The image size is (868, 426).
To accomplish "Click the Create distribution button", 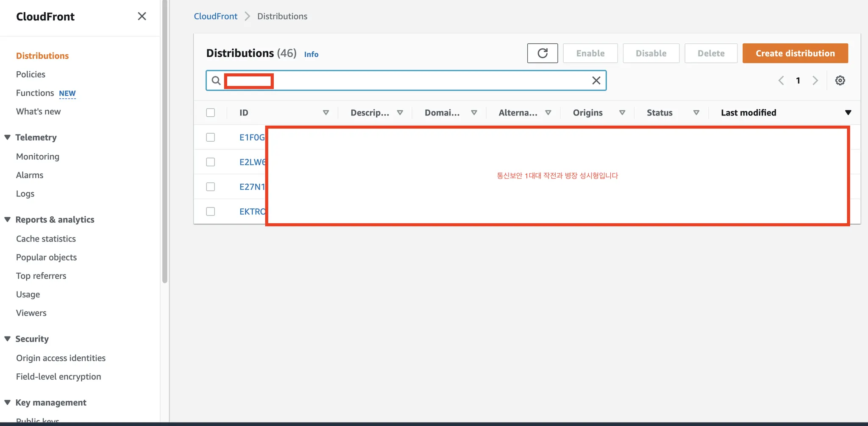I will point(795,53).
